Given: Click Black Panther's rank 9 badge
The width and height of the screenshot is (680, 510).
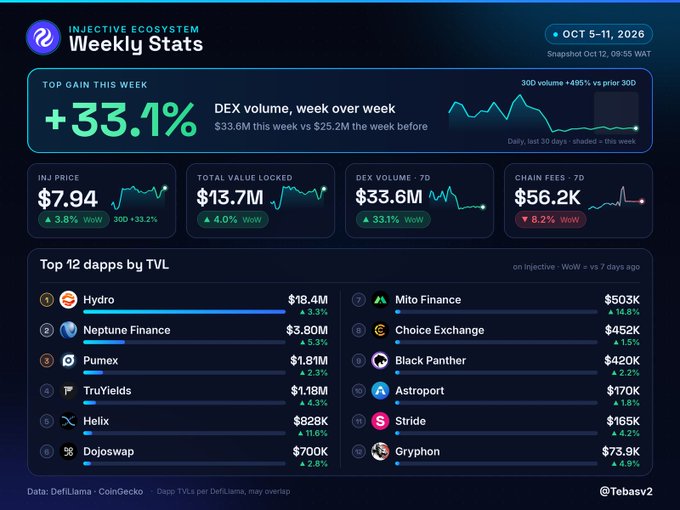Looking at the screenshot, I should coord(359,360).
